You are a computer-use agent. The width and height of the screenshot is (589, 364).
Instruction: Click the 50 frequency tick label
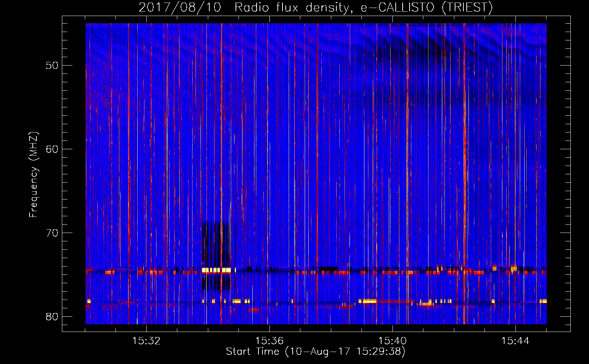[52, 66]
